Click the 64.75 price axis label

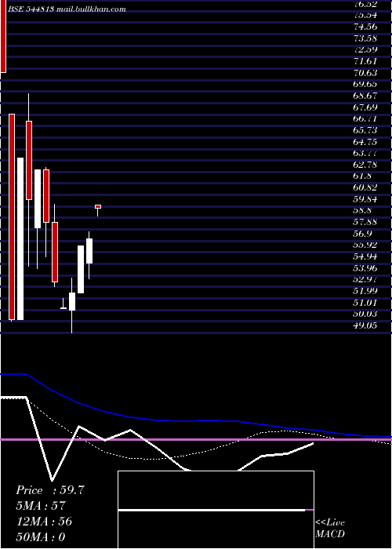pos(365,142)
